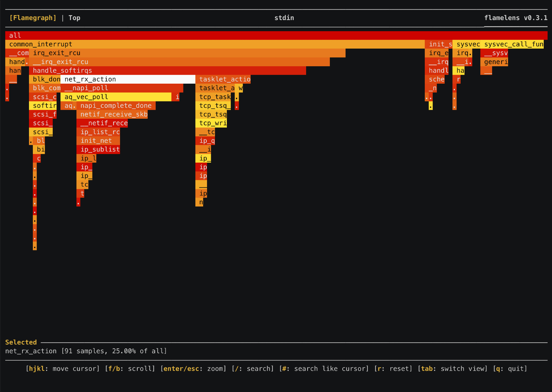Screen dimensions: 552x392
Task: Select the Flamegraph view tab
Action: [33, 18]
